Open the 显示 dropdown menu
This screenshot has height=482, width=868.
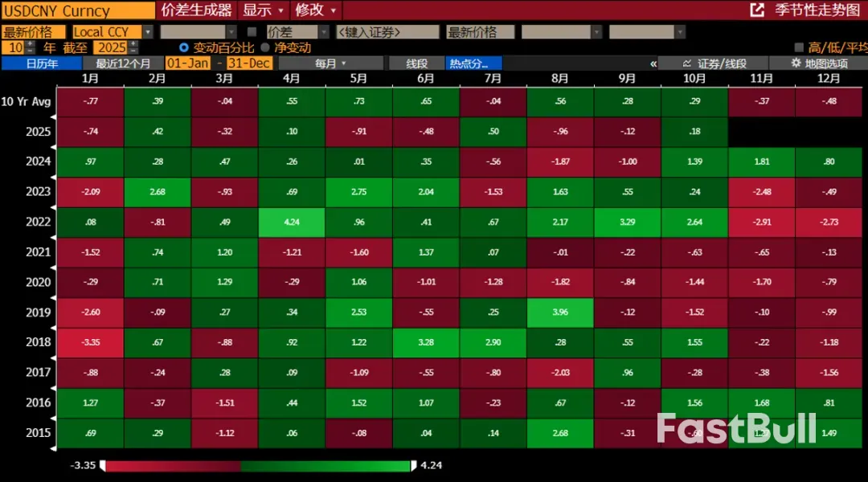(x=259, y=10)
